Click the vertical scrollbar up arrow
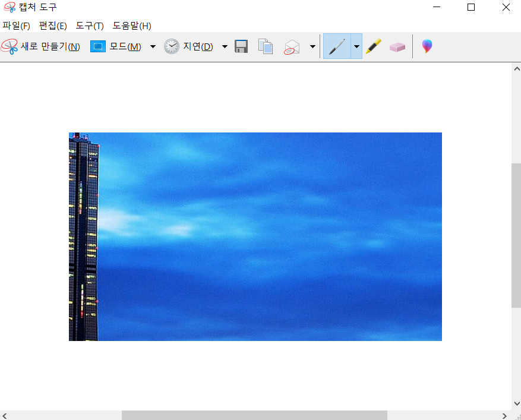 click(517, 69)
